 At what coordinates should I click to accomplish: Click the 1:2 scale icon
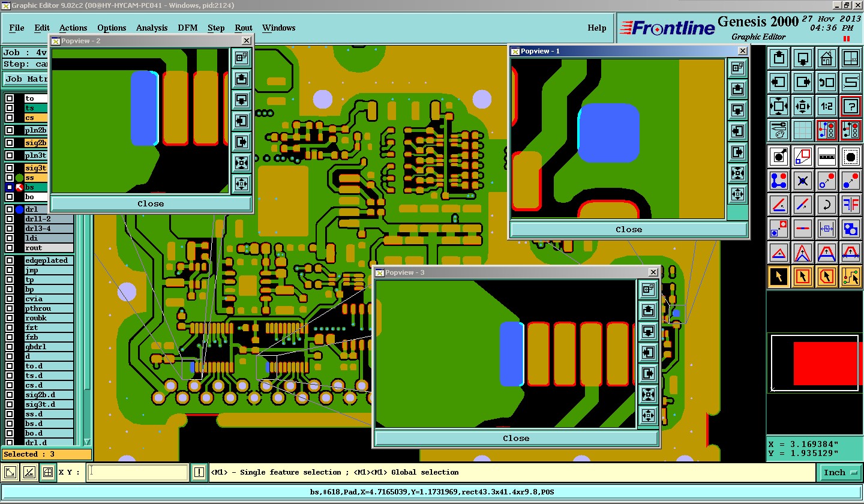point(826,107)
